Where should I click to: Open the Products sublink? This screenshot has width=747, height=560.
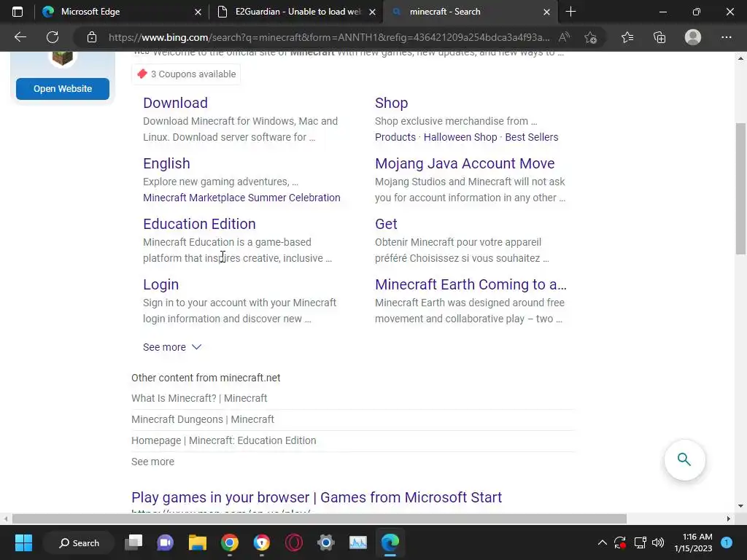point(395,137)
